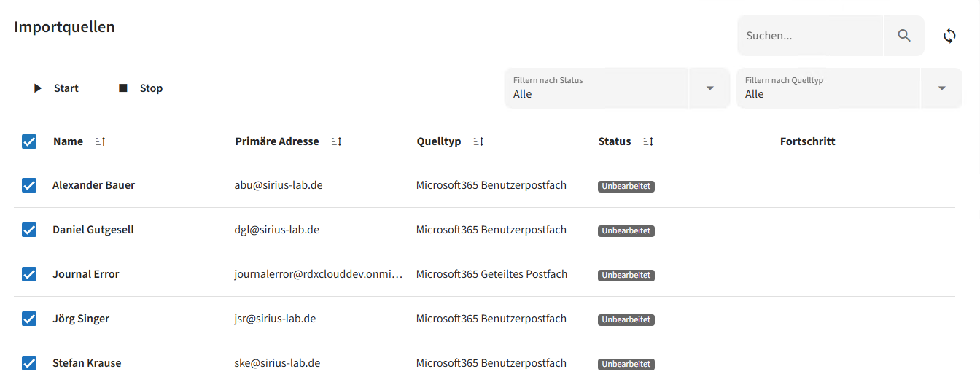980x385 pixels.
Task: Click Stefan Krause's Unbearbeitet status badge
Action: tap(626, 365)
